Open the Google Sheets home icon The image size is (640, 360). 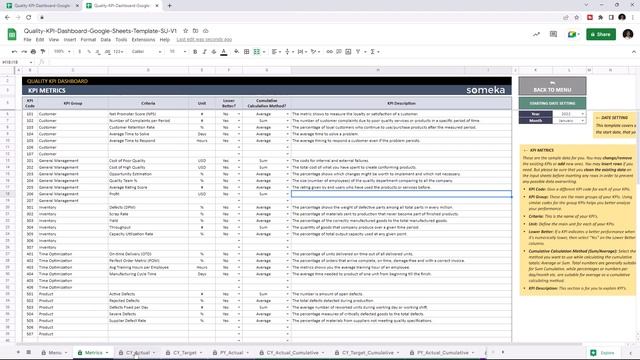(x=12, y=34)
